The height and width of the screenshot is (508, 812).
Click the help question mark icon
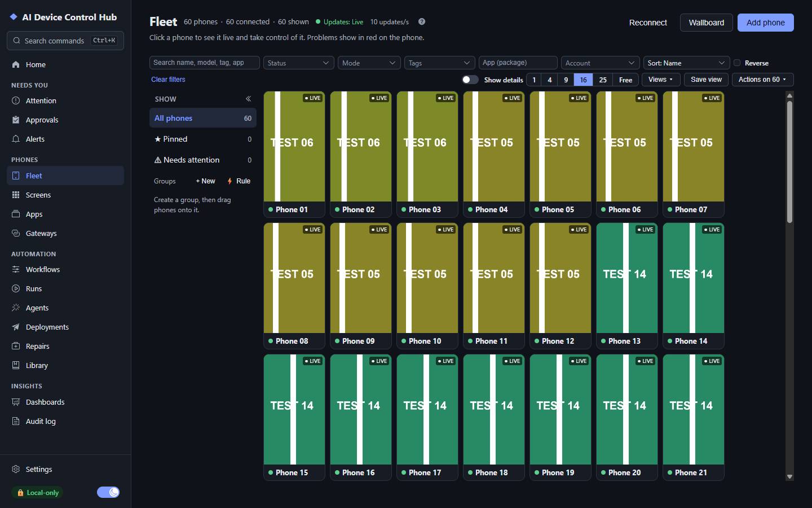click(422, 21)
